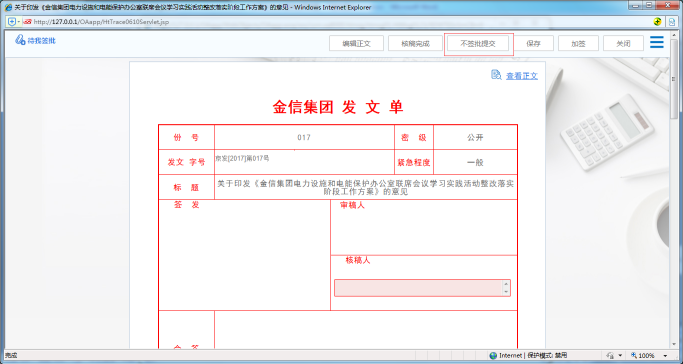Click the Internet zone globe icon in status bar
Viewport: 683px width, 364px height.
(493, 356)
